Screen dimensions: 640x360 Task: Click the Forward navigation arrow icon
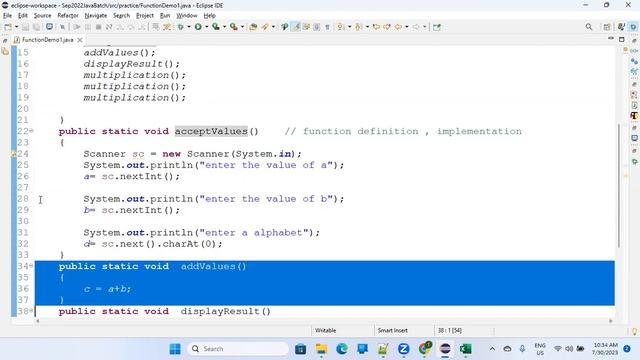coord(416,27)
